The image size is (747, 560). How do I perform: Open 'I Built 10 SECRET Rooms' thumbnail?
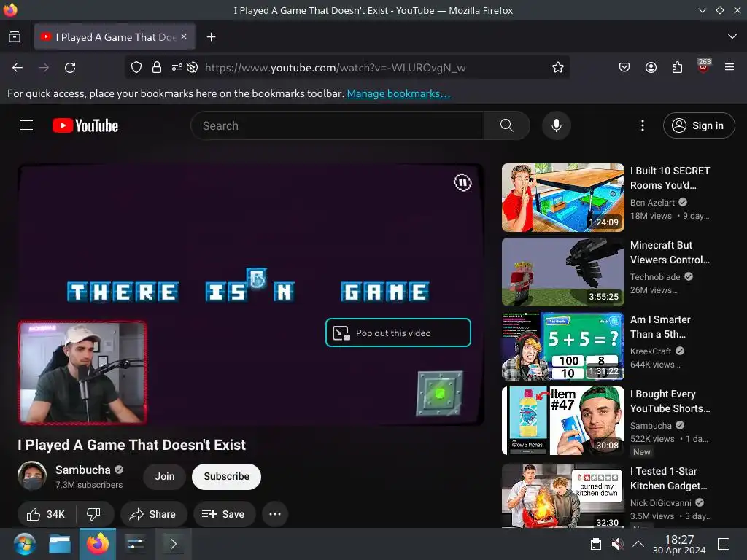562,198
